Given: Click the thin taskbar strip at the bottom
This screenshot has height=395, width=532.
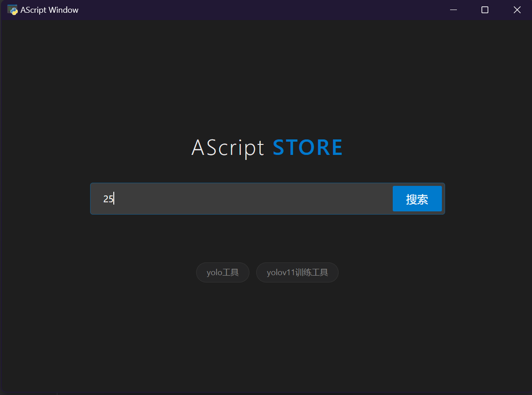Looking at the screenshot, I should [266, 392].
